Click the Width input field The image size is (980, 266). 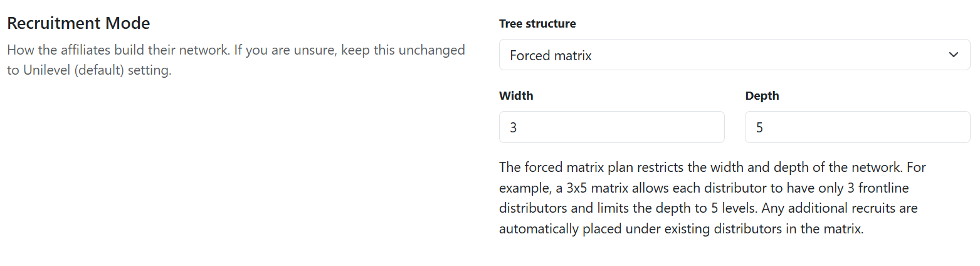pos(611,127)
